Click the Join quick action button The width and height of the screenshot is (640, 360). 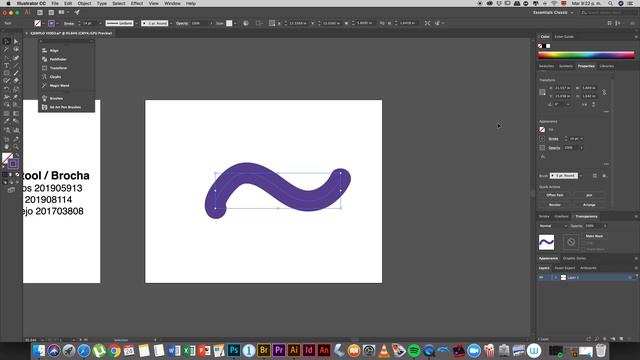589,195
